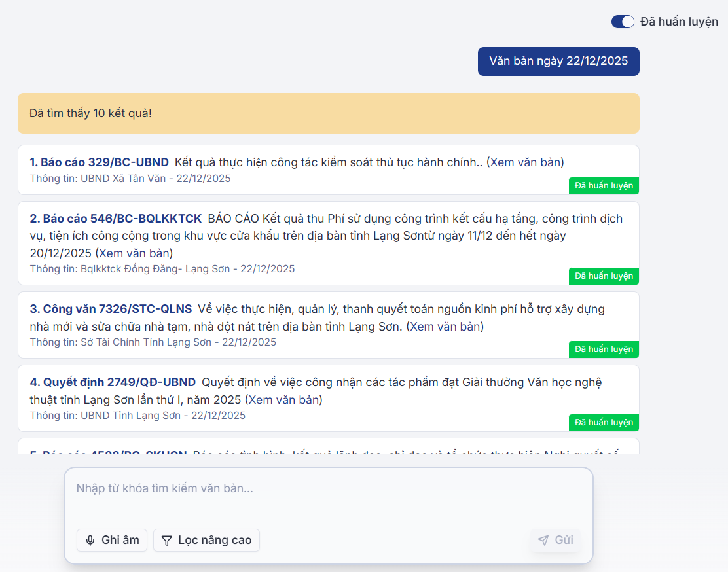
Task: Click the title "2. Báo cáo 546/BC-BQLKKTCK"
Action: pyautogui.click(x=116, y=219)
